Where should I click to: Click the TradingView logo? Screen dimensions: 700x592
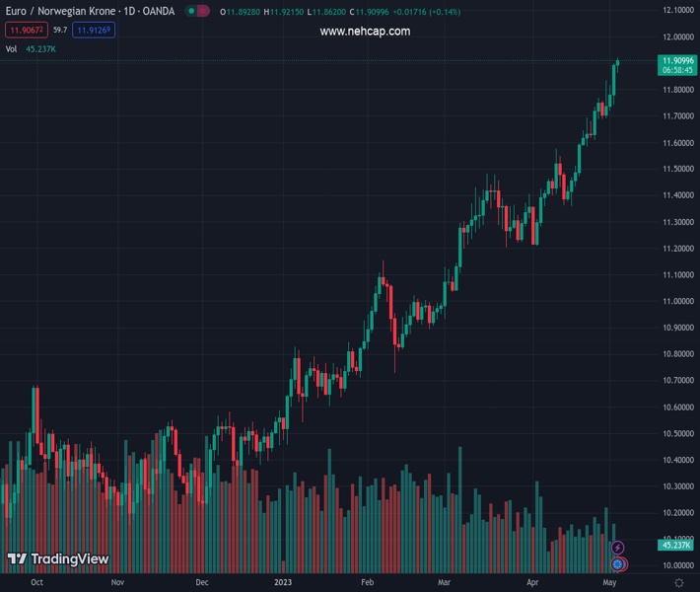click(x=58, y=559)
